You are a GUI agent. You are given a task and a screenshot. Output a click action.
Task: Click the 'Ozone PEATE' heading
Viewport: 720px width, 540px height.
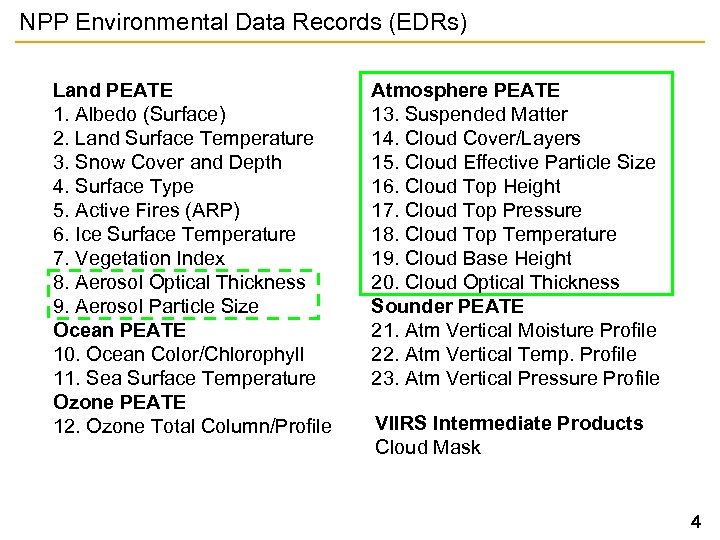point(119,402)
